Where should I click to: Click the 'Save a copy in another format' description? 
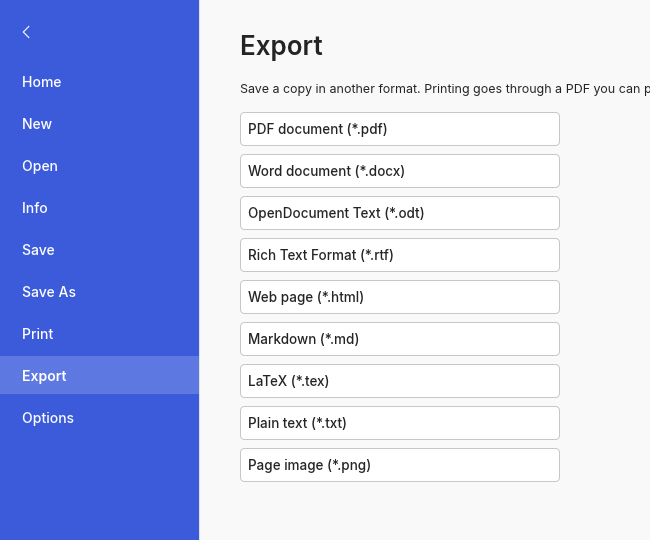click(x=445, y=89)
